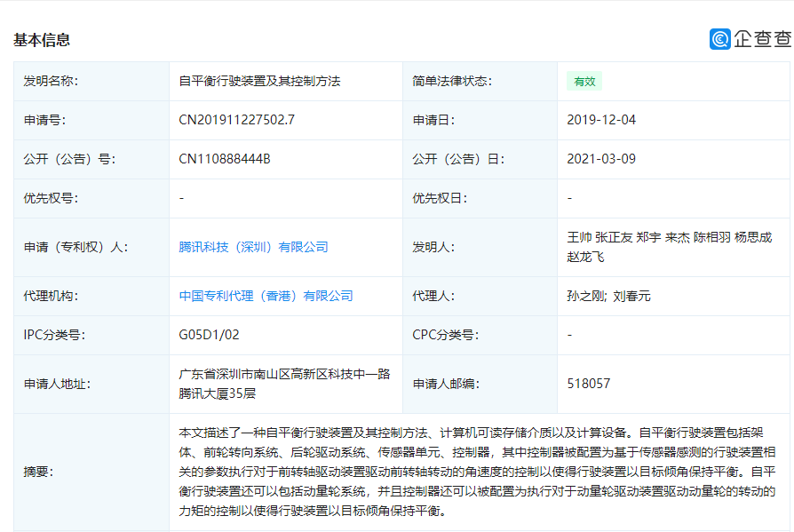Click the CPC分类号 label cell

(480, 335)
